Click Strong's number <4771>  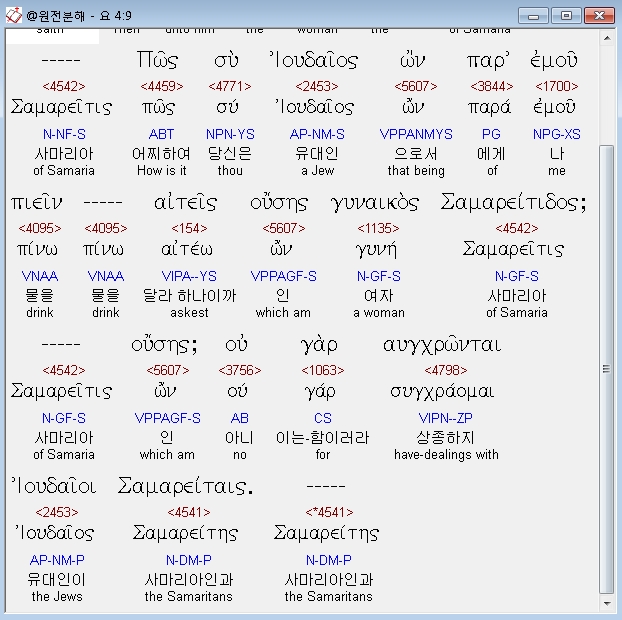(x=230, y=86)
